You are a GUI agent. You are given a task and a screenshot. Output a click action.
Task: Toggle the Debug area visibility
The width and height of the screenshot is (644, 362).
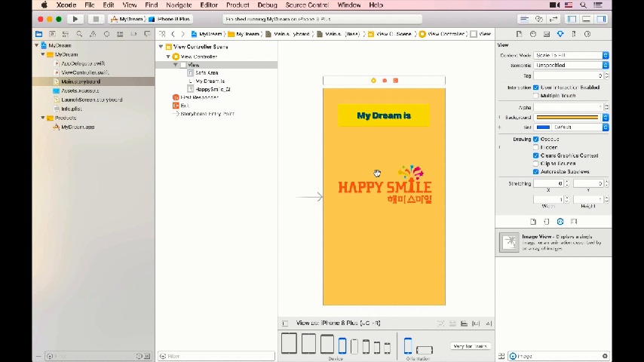tap(587, 19)
